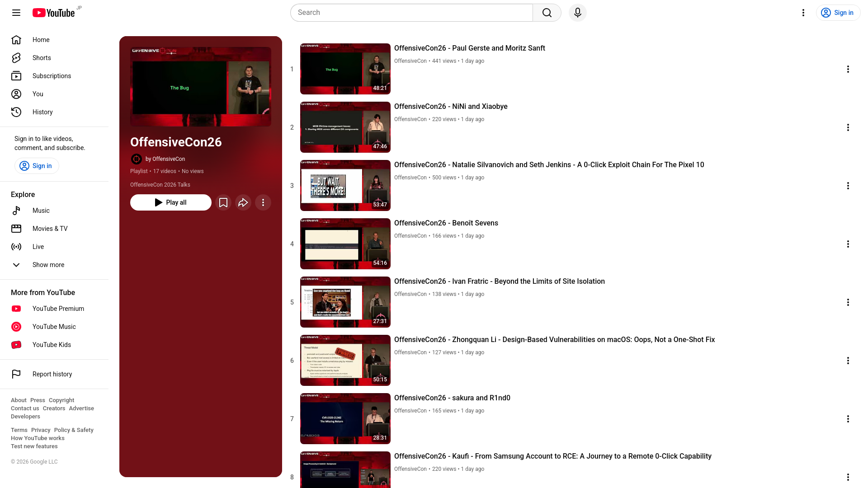Open Music under Explore
This screenshot has width=868, height=488.
point(54,211)
